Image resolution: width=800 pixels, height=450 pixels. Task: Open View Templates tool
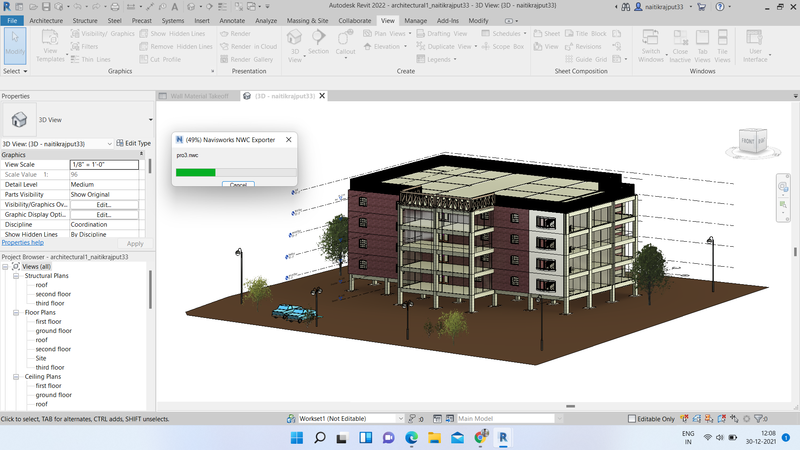(50, 46)
